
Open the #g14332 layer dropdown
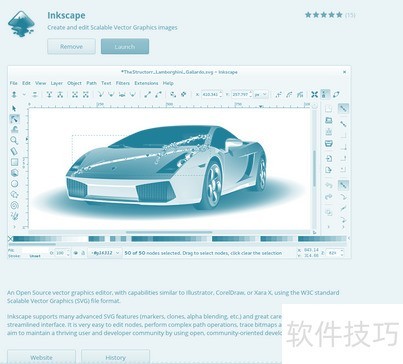click(x=105, y=253)
